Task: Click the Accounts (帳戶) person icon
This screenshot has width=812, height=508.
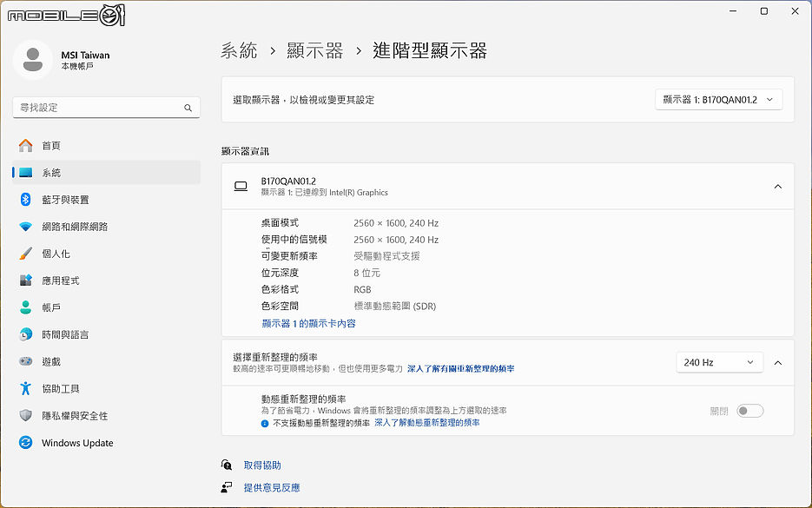Action: click(x=25, y=307)
